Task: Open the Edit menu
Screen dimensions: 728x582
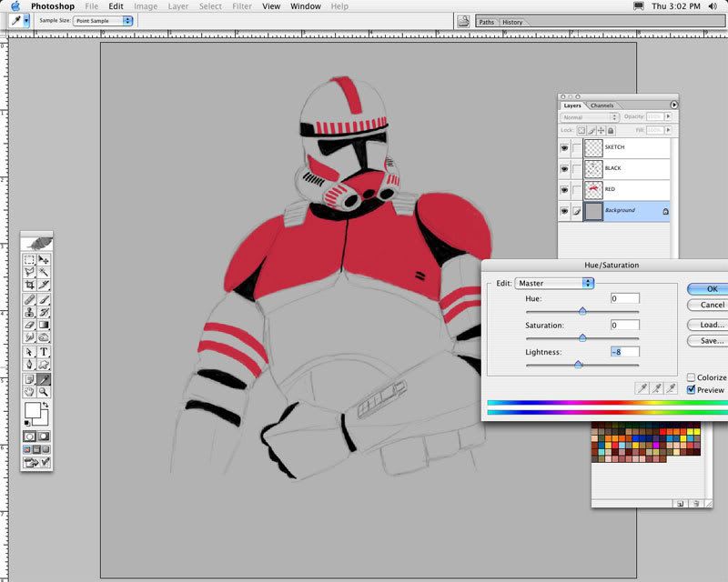Action: [x=116, y=6]
